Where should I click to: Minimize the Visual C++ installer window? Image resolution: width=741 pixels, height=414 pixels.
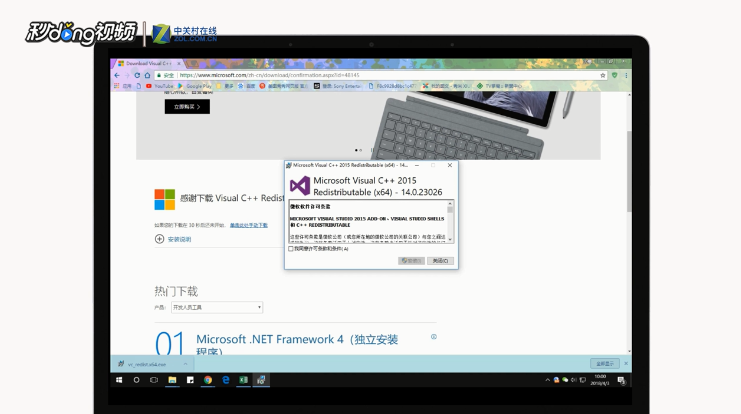click(417, 165)
